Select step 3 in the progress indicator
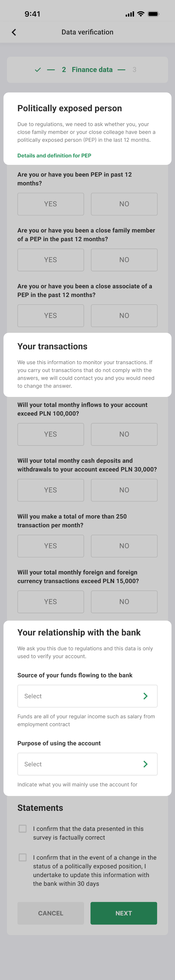175x980 pixels. tap(134, 70)
